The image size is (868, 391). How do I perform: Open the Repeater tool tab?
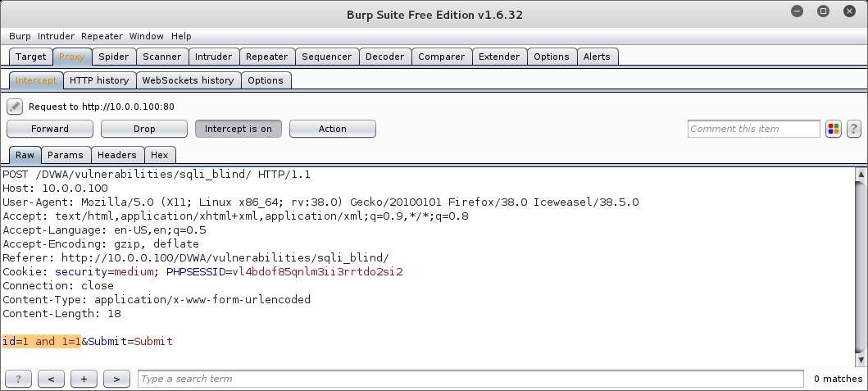(267, 57)
